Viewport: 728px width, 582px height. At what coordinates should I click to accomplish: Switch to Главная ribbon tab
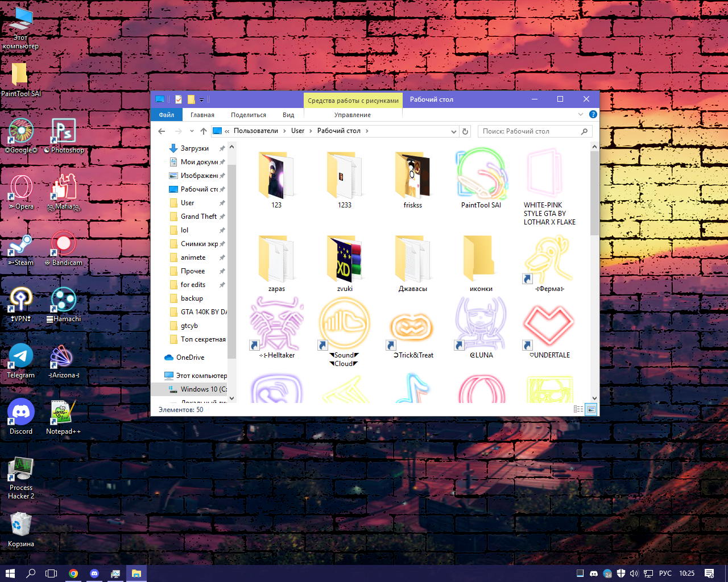(202, 115)
